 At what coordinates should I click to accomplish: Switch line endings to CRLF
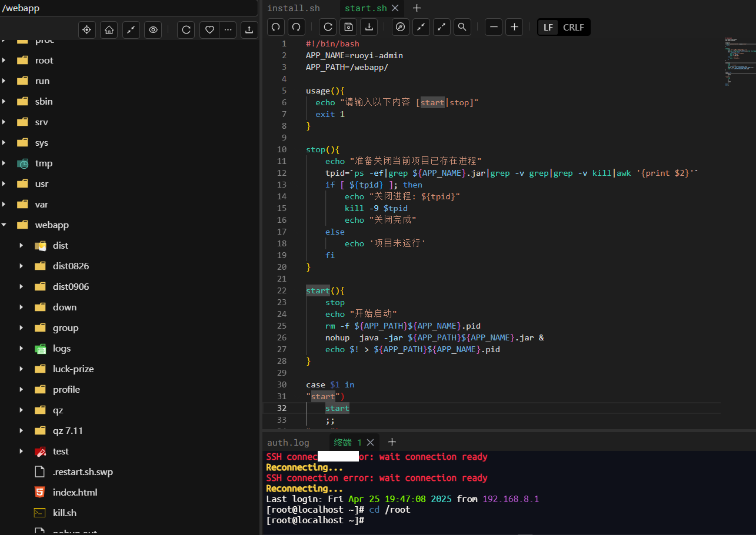pos(573,27)
